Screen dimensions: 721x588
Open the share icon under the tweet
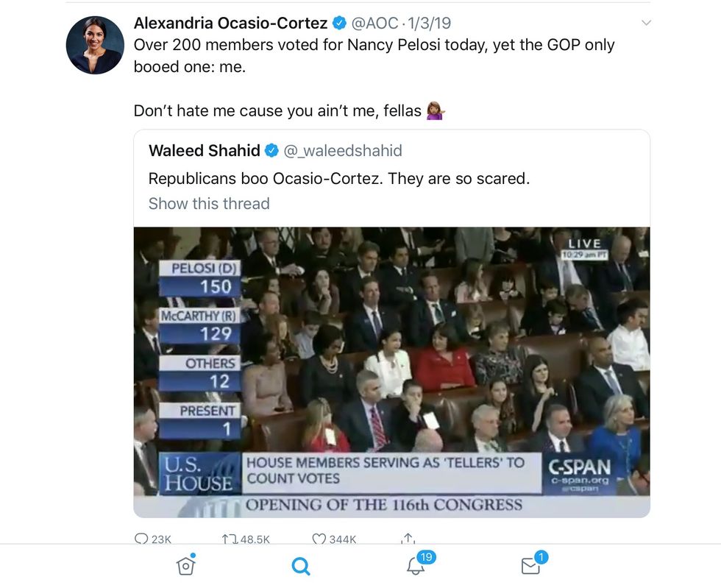[408, 539]
